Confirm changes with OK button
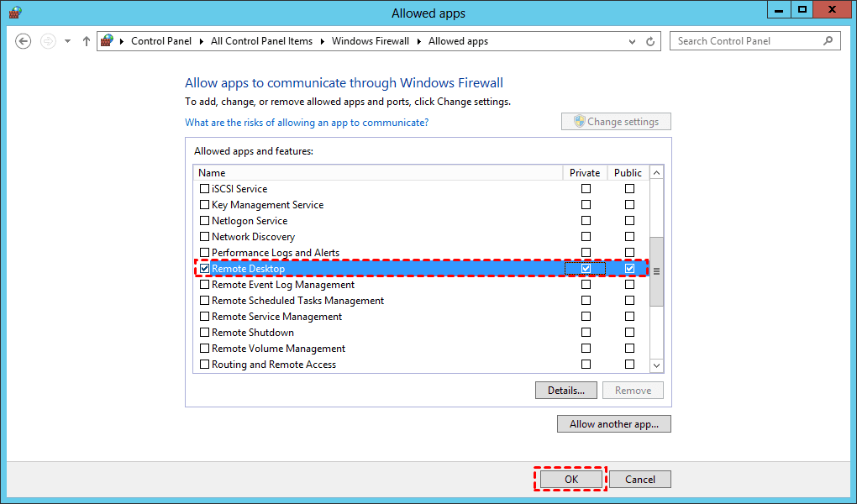 [x=571, y=480]
